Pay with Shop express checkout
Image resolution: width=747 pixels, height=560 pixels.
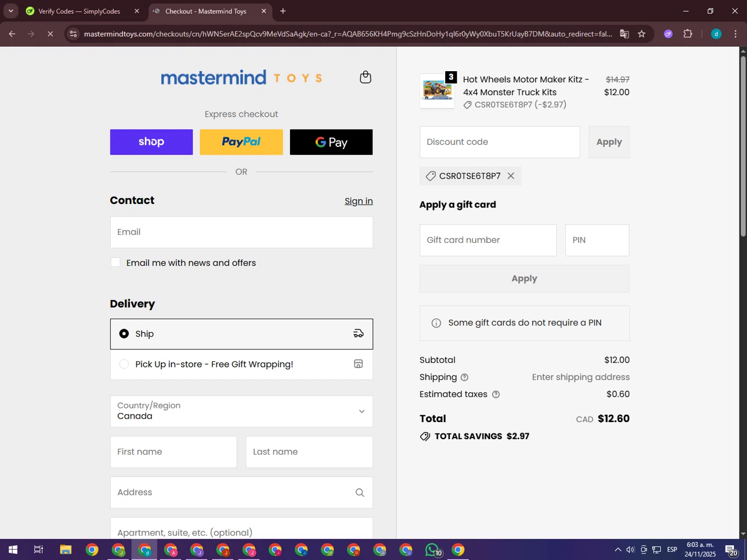pos(151,142)
